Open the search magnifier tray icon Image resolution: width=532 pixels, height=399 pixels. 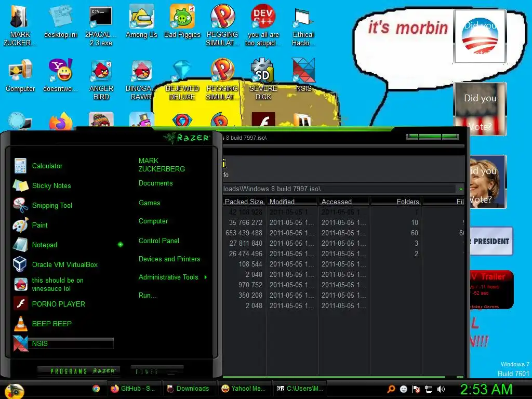[x=391, y=389]
